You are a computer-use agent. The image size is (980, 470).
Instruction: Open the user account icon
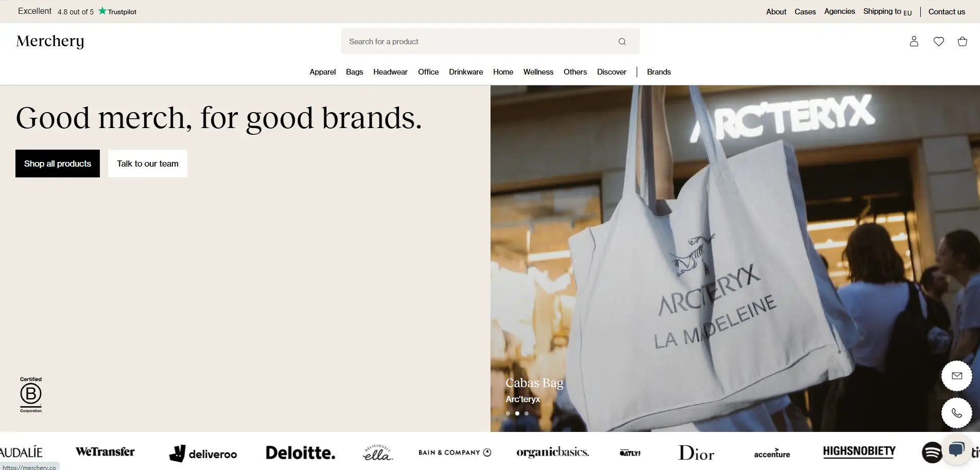(914, 41)
